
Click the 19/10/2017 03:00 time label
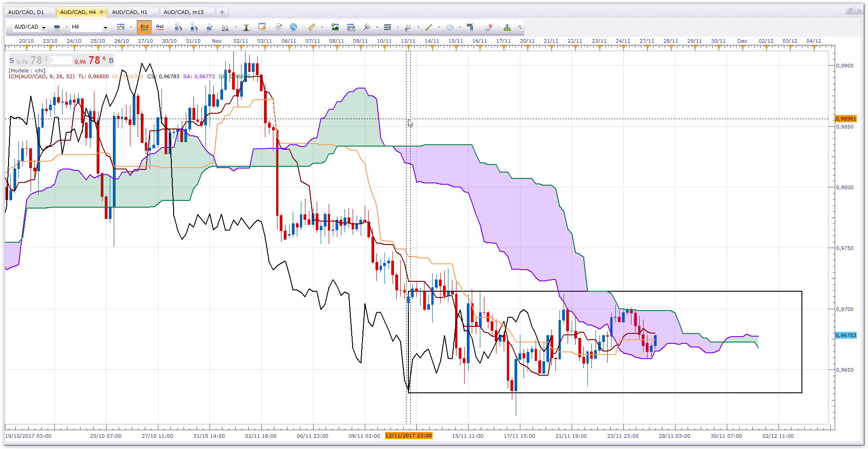click(x=28, y=436)
